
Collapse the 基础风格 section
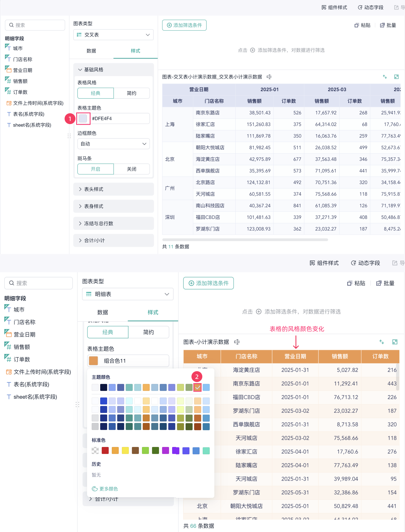pyautogui.click(x=114, y=70)
